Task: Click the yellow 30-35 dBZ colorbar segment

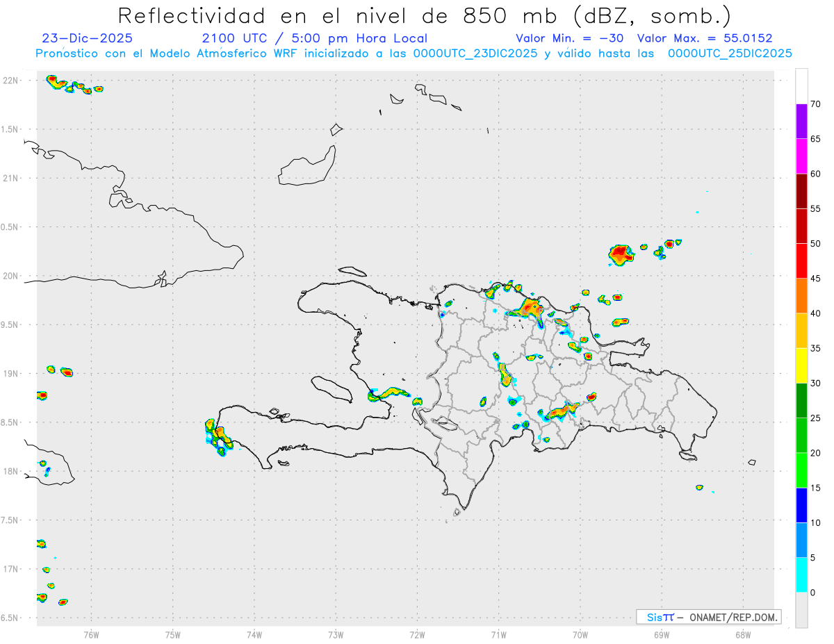Action: click(x=801, y=366)
